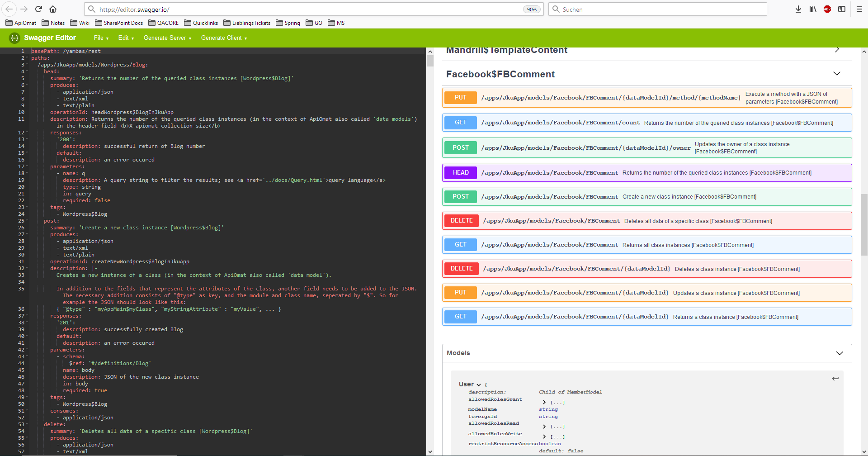Screen dimensions: 868x456
Task: Click line '$ref: #/definitions/Blog'
Action: pyautogui.click(x=110, y=363)
